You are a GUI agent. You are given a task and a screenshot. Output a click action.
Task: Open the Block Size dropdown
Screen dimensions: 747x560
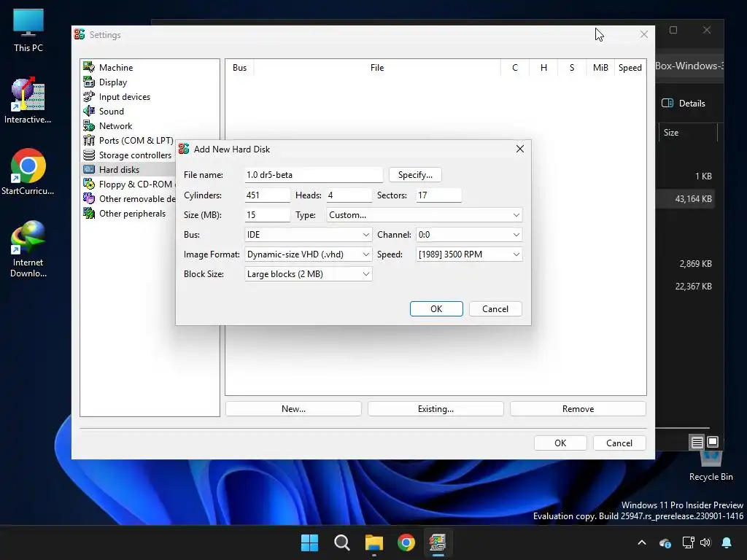309,274
